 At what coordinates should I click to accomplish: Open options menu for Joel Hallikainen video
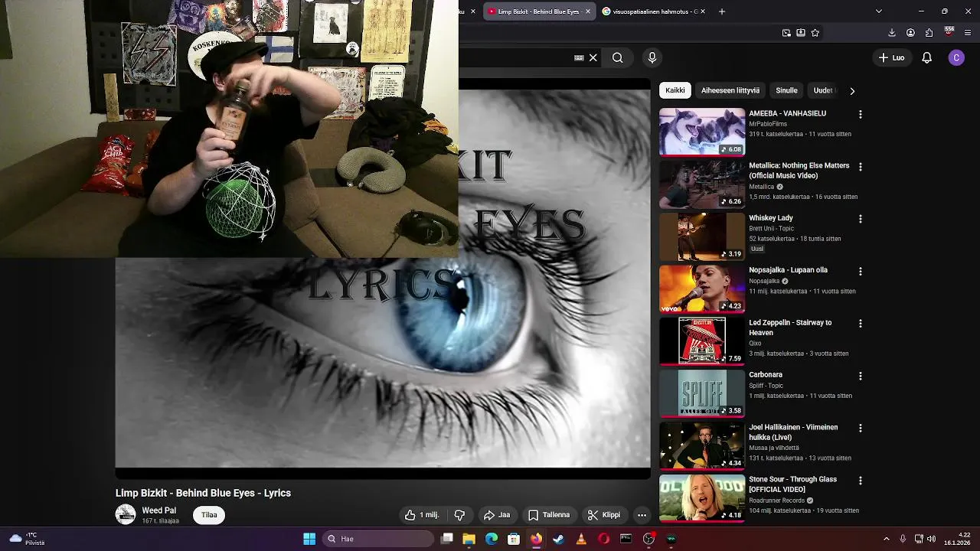(x=860, y=428)
